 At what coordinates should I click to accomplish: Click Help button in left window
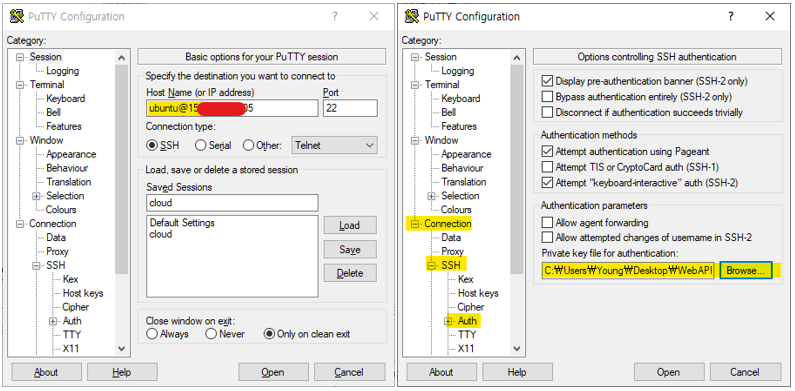[x=122, y=372]
